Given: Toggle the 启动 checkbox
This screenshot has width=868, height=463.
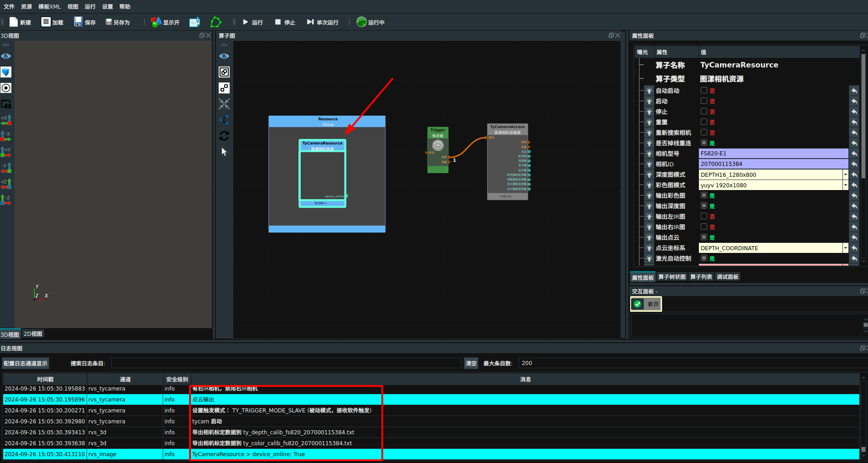Looking at the screenshot, I should click(x=704, y=101).
